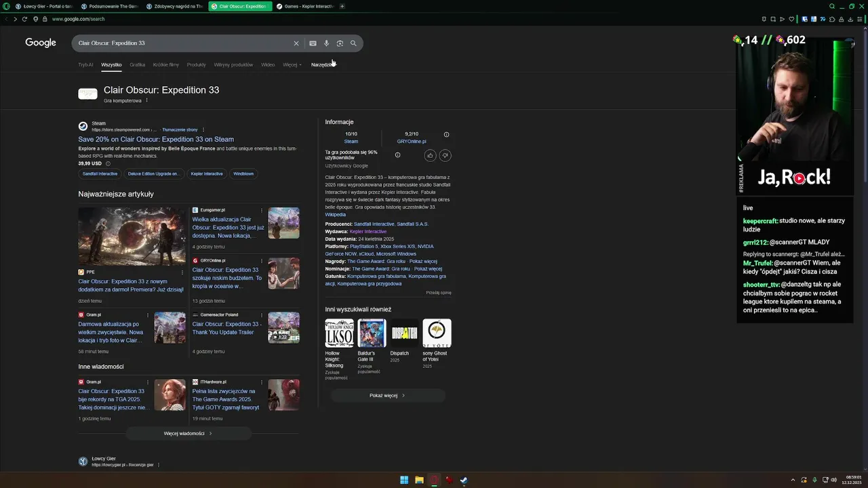This screenshot has height=488, width=868.
Task: Open File Explorer from taskbar
Action: point(419,481)
